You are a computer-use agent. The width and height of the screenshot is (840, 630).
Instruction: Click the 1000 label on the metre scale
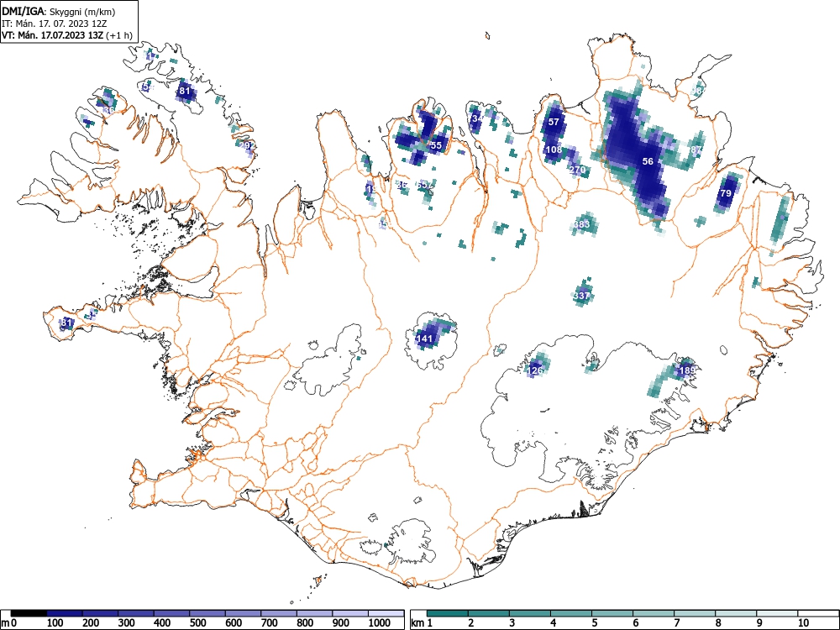pos(380,623)
